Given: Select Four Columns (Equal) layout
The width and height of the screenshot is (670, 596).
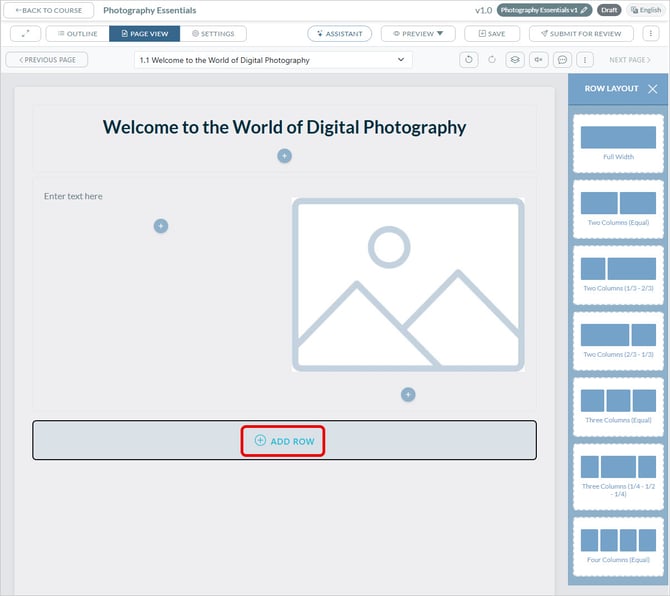Looking at the screenshot, I should (618, 547).
